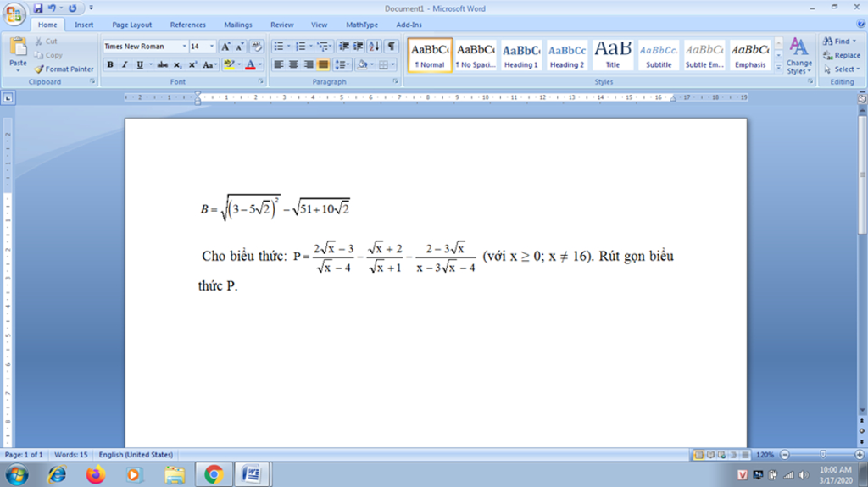Align text right
Image resolution: width=868 pixels, height=487 pixels.
click(x=309, y=64)
